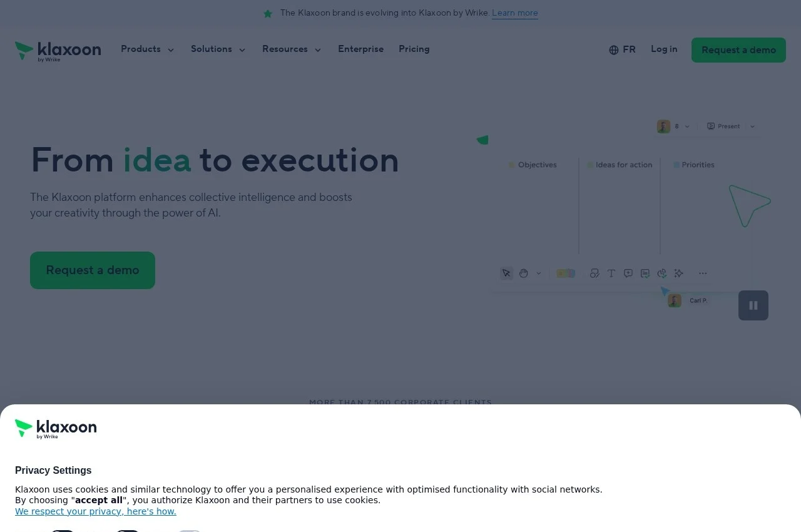Image resolution: width=801 pixels, height=532 pixels.
Task: Add a comment with the speech-bubble plus tool
Action: click(628, 274)
